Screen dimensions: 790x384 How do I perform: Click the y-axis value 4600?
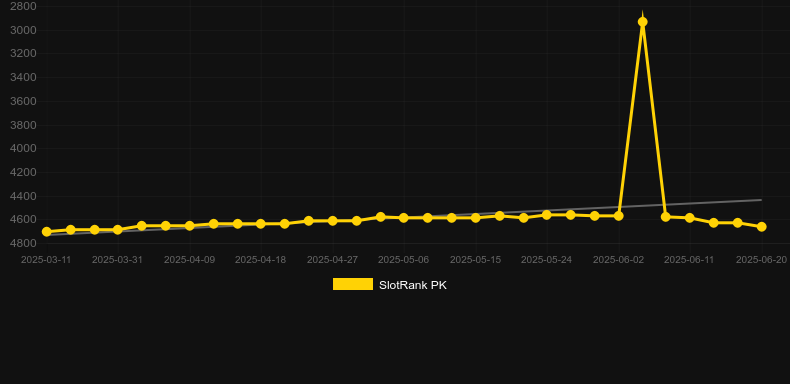[23, 220]
